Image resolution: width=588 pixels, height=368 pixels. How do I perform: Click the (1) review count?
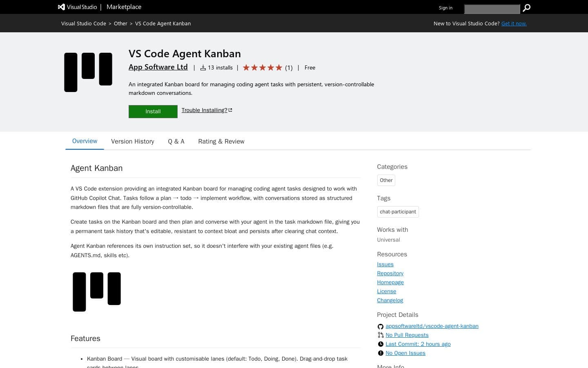coord(289,68)
